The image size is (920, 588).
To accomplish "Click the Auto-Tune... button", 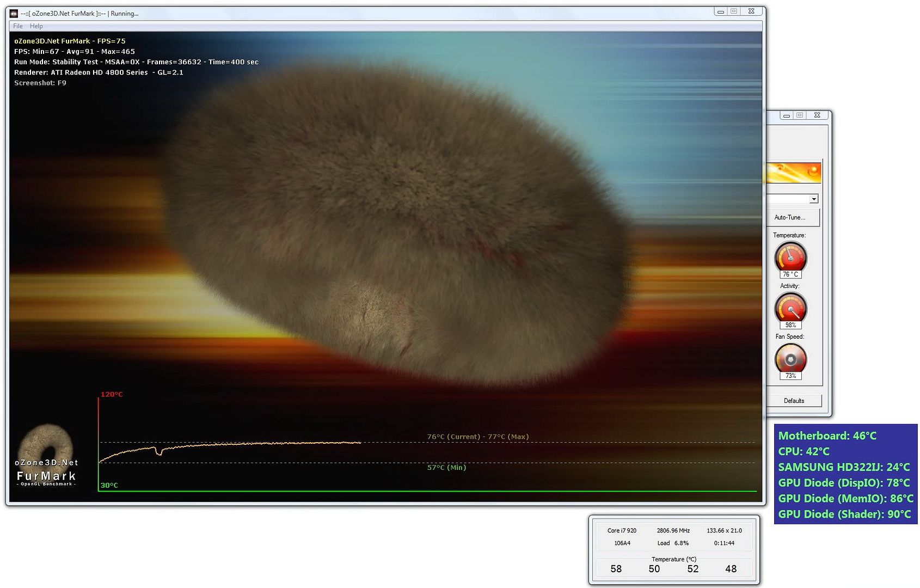I will point(793,217).
